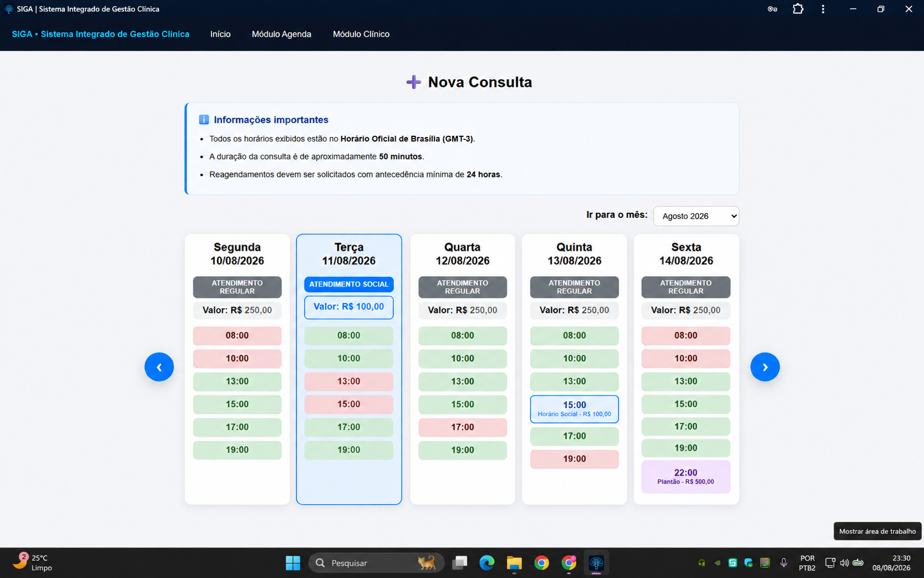Click SIGA brand link in header
This screenshot has height=578, width=924.
(101, 34)
